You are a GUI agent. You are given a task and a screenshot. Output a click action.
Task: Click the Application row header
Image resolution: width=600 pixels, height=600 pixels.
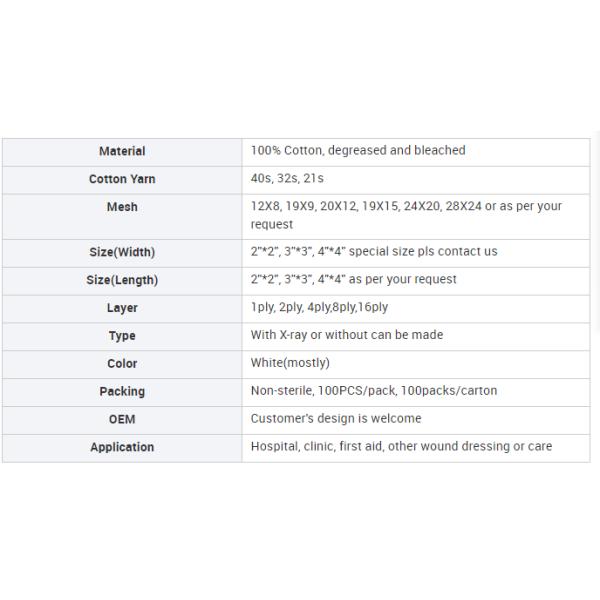[x=122, y=447]
